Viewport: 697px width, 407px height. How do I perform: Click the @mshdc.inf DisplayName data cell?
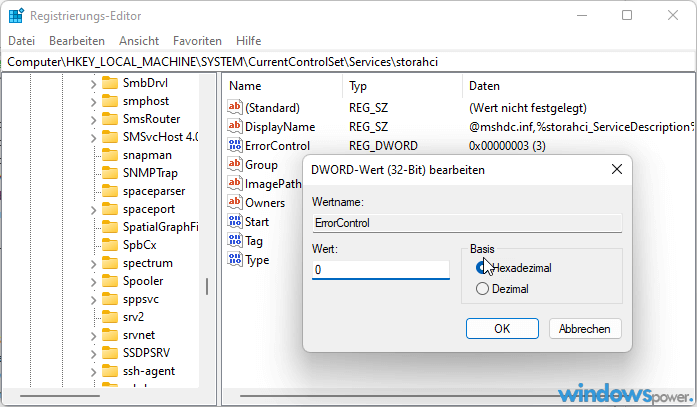(x=581, y=127)
